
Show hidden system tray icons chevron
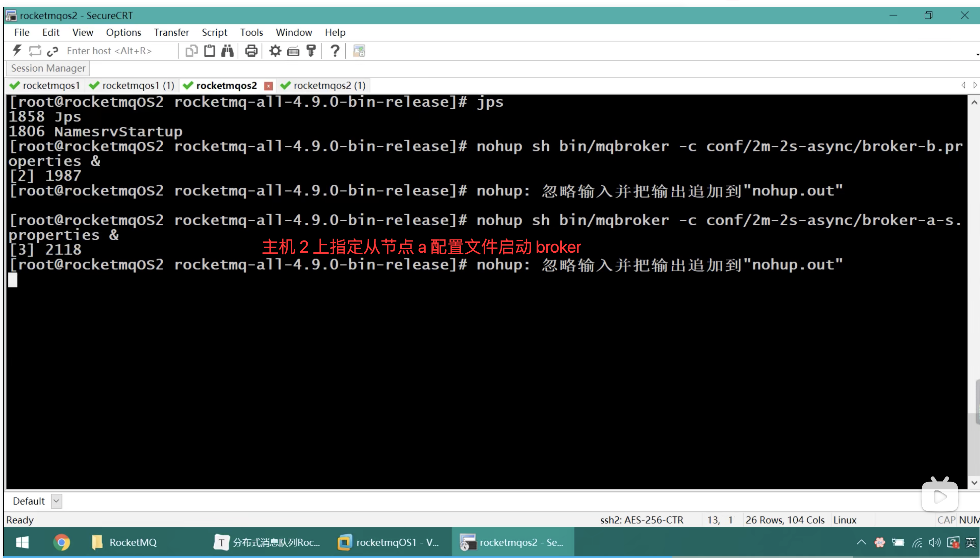[861, 542]
